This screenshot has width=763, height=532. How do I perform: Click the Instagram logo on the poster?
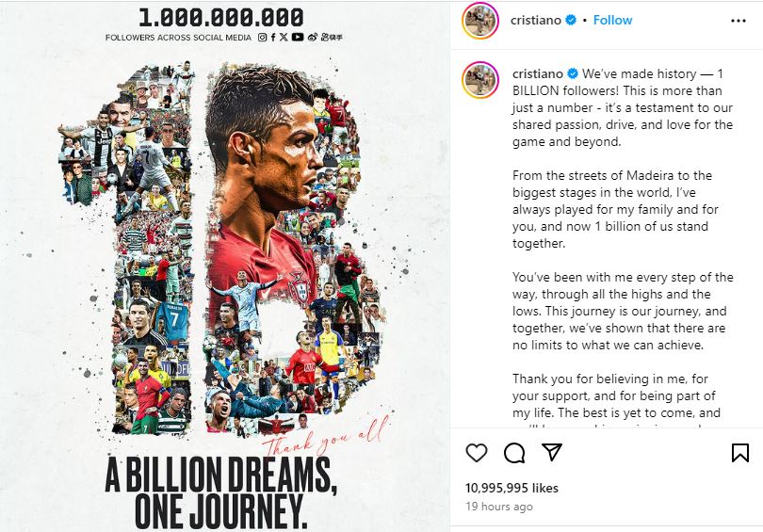(262, 37)
